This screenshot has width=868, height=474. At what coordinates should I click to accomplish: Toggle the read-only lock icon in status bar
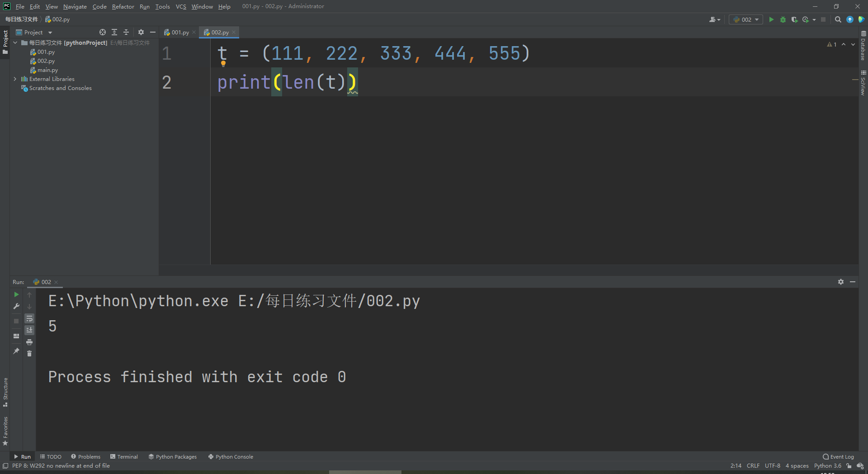pyautogui.click(x=849, y=466)
